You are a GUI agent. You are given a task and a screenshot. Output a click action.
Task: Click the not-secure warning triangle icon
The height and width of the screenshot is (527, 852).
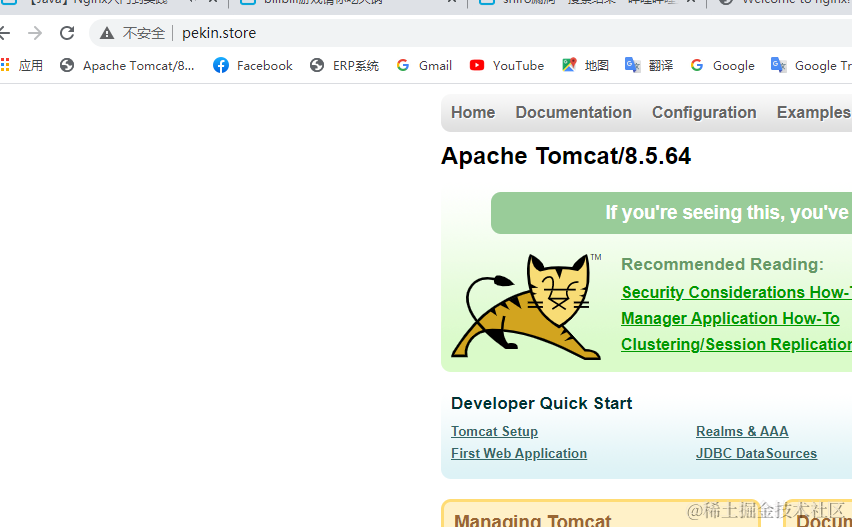point(107,33)
